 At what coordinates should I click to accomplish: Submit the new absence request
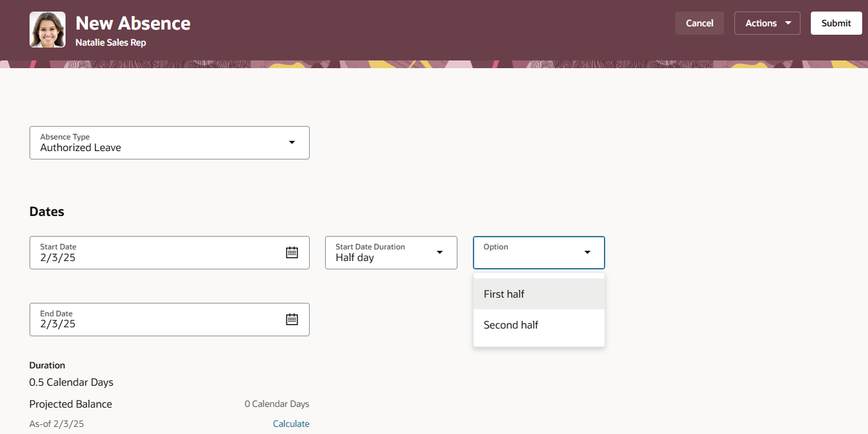click(x=836, y=23)
